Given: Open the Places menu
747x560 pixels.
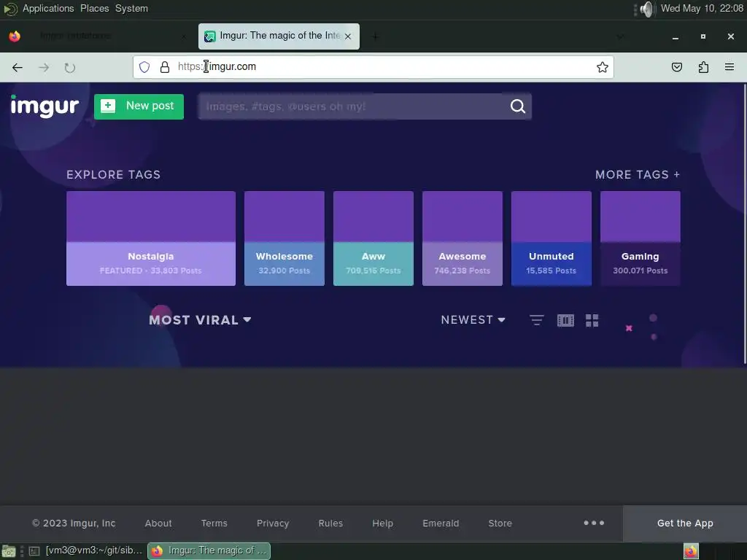Looking at the screenshot, I should 94,9.
